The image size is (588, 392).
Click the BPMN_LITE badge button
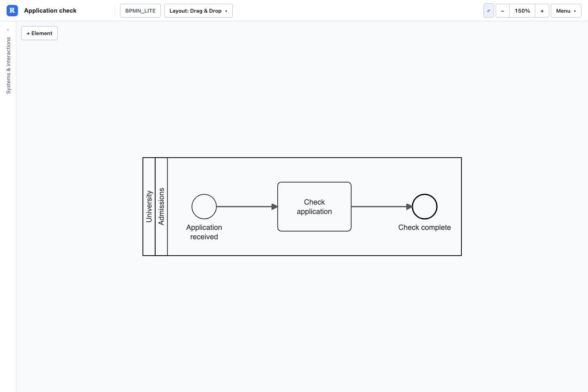pos(140,11)
